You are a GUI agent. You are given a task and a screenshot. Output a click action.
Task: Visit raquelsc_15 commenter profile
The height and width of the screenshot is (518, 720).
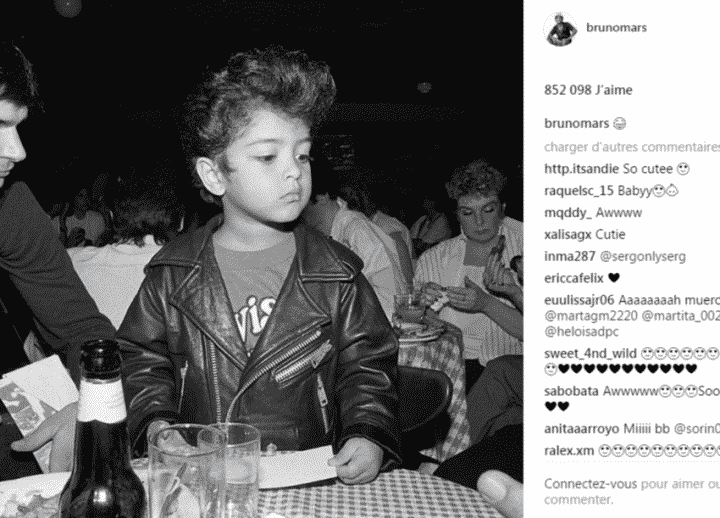pos(579,191)
